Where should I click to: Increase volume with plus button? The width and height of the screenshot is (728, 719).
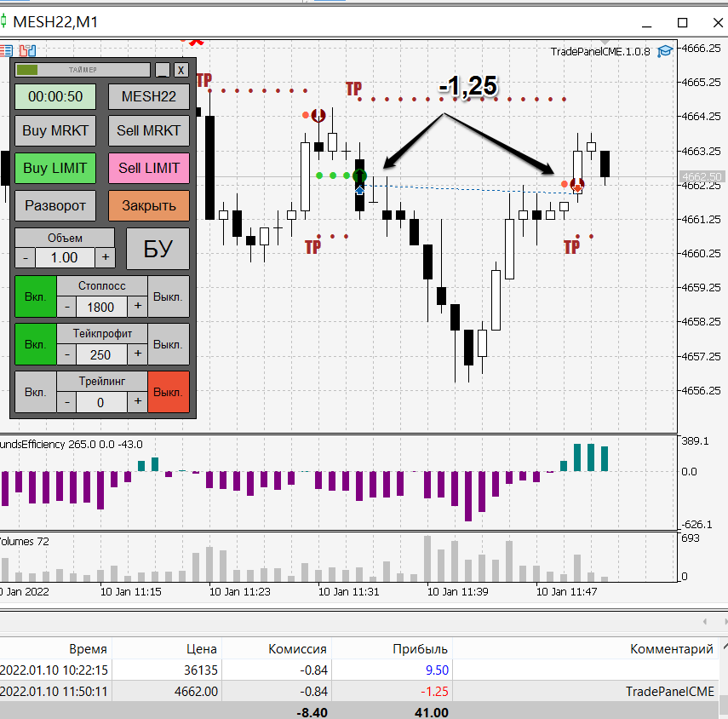coord(106,257)
